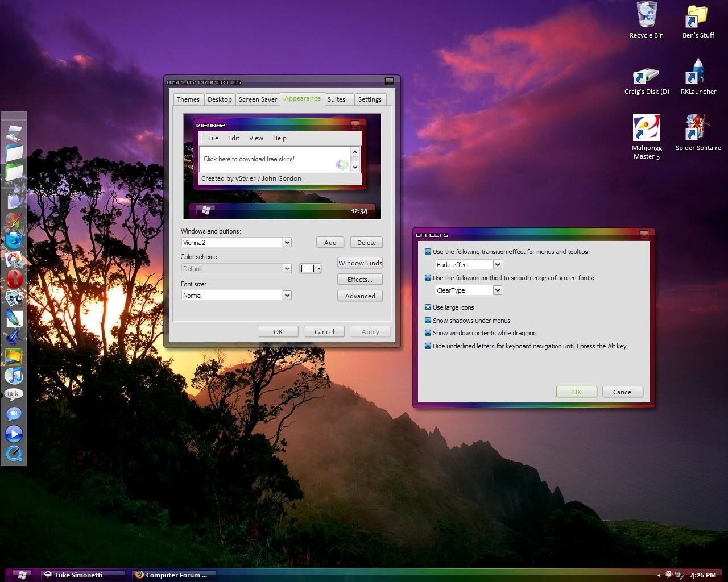Screen dimensions: 728x582
Task: Launch the blue play-button media player
Action: (x=14, y=434)
